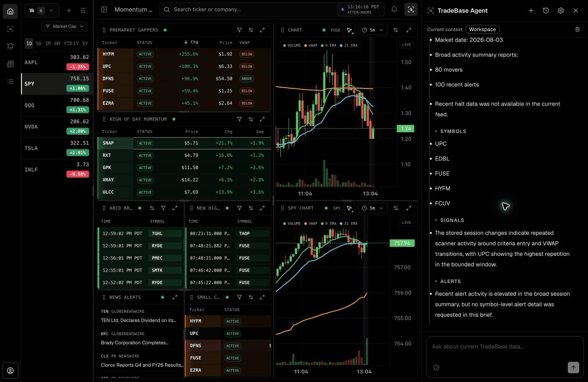Open 5m timeframe dropdown in SPY chart
588x382 pixels.
point(372,208)
